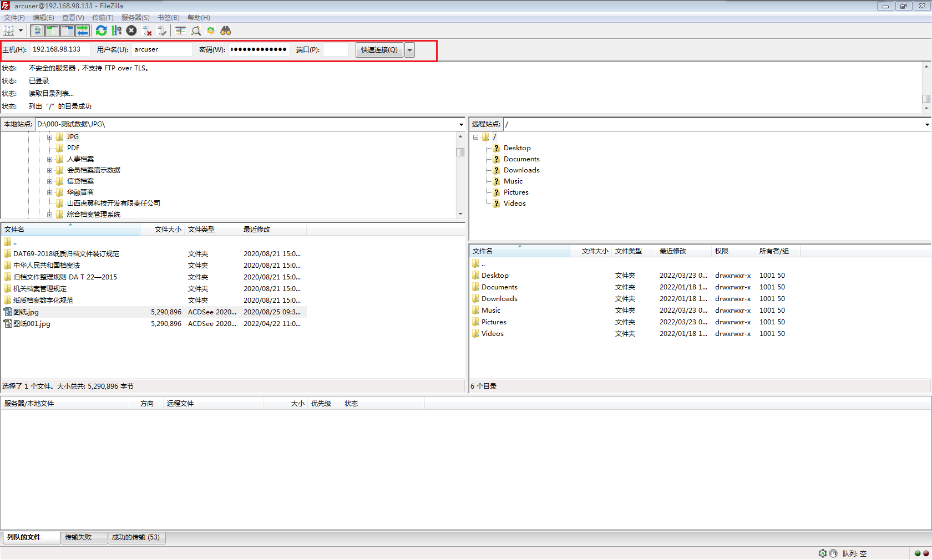Sort local files by 文件大小 column
The image size is (932, 560).
coord(162,230)
